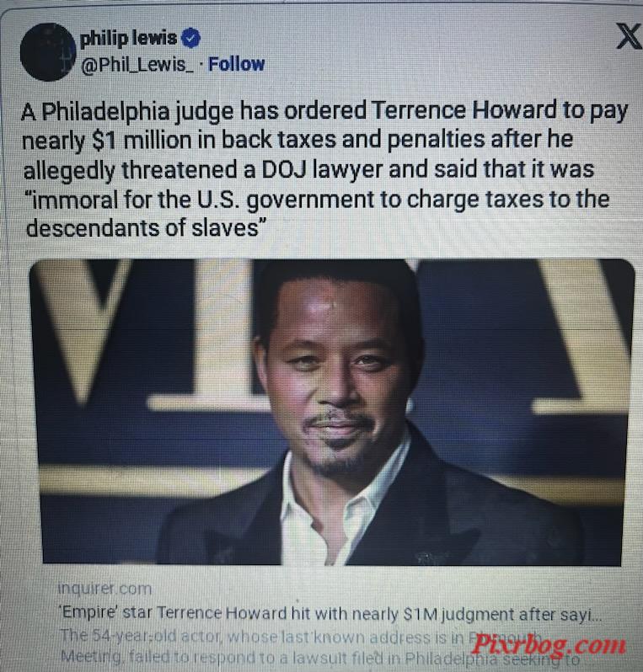Open philip lewis's profile avatar
The width and height of the screenshot is (643, 672).
47,52
